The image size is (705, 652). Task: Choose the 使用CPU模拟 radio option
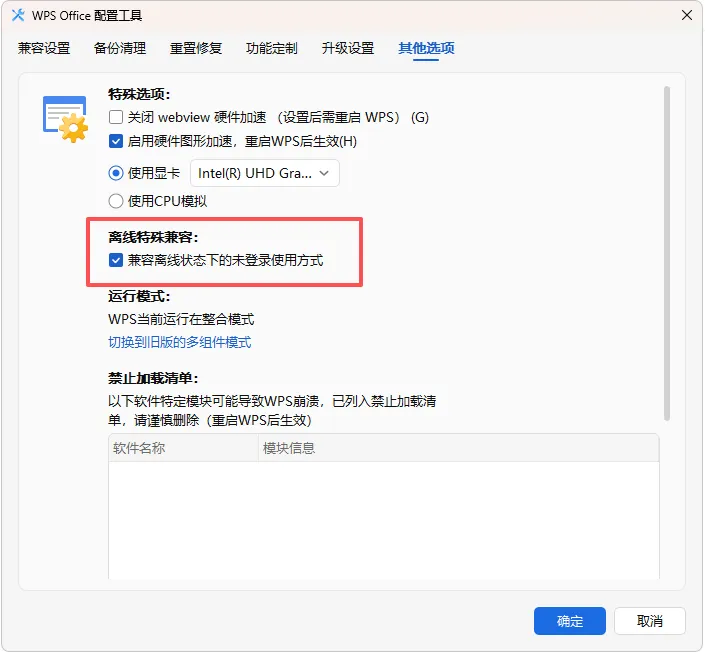(116, 201)
